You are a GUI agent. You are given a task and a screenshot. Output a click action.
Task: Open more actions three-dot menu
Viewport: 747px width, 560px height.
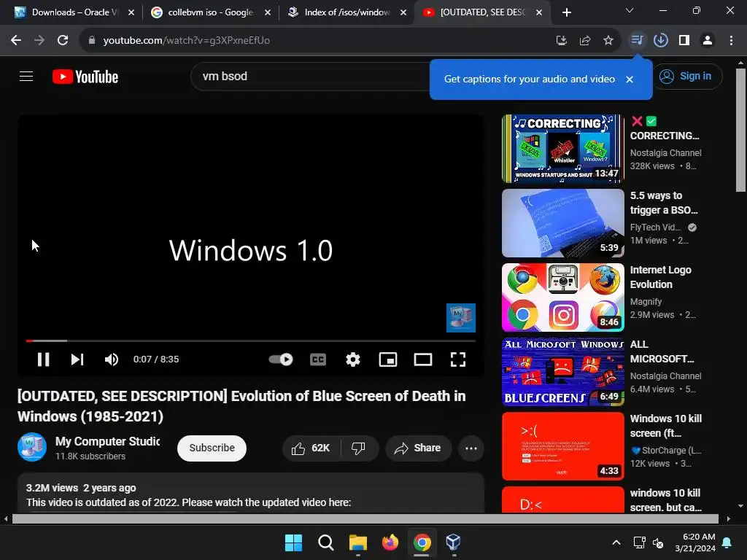point(471,448)
